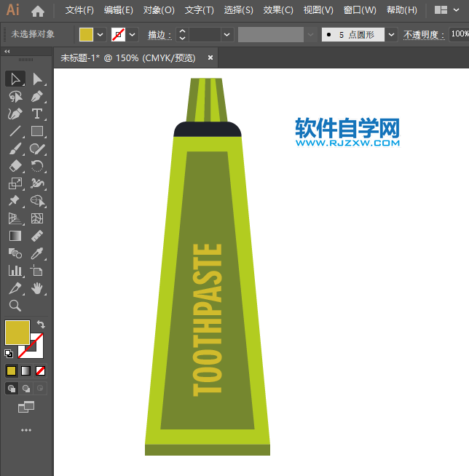Select the Shaper tool

coord(37,148)
